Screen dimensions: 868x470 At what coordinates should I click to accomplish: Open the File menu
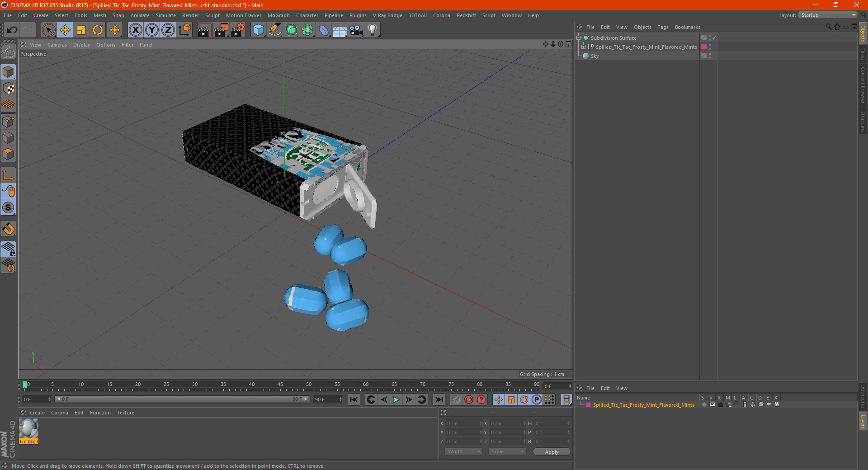pyautogui.click(x=8, y=15)
